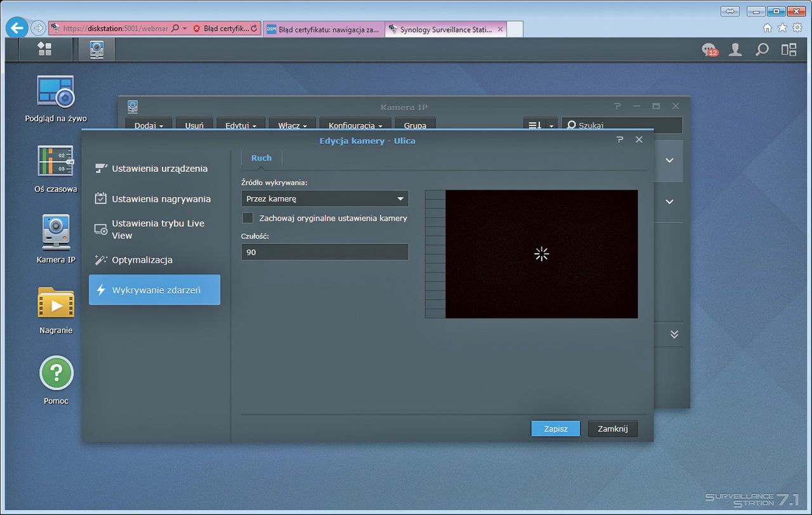Click Błąd certyfikatu warning in address bar
Image resolution: width=812 pixels, height=515 pixels.
[x=221, y=29]
